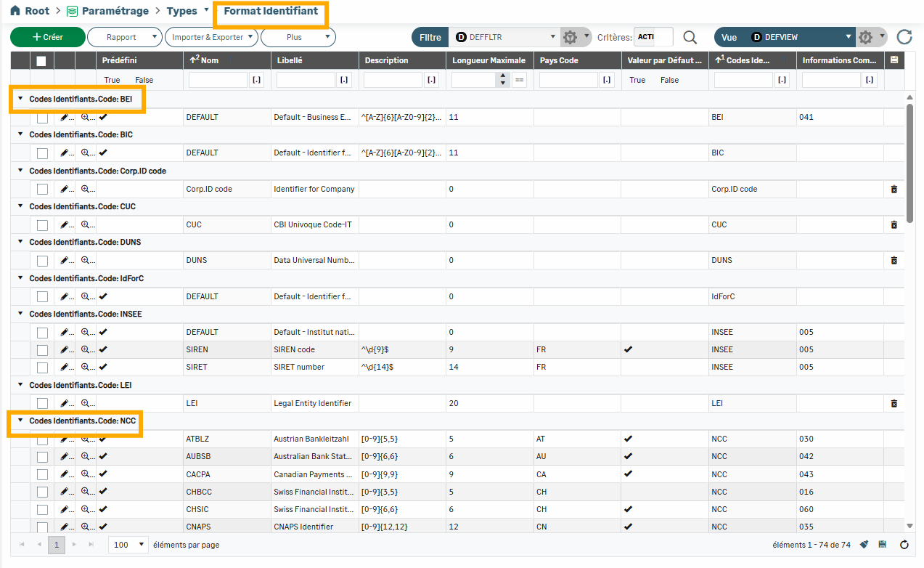Select the checkbox on the ATBLZ row

[42, 439]
